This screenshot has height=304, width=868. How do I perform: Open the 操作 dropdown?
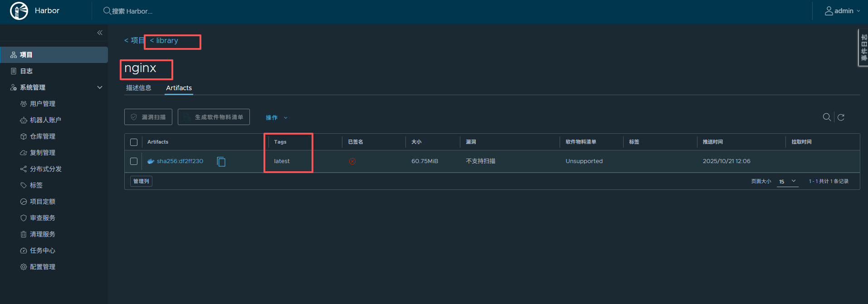point(276,117)
